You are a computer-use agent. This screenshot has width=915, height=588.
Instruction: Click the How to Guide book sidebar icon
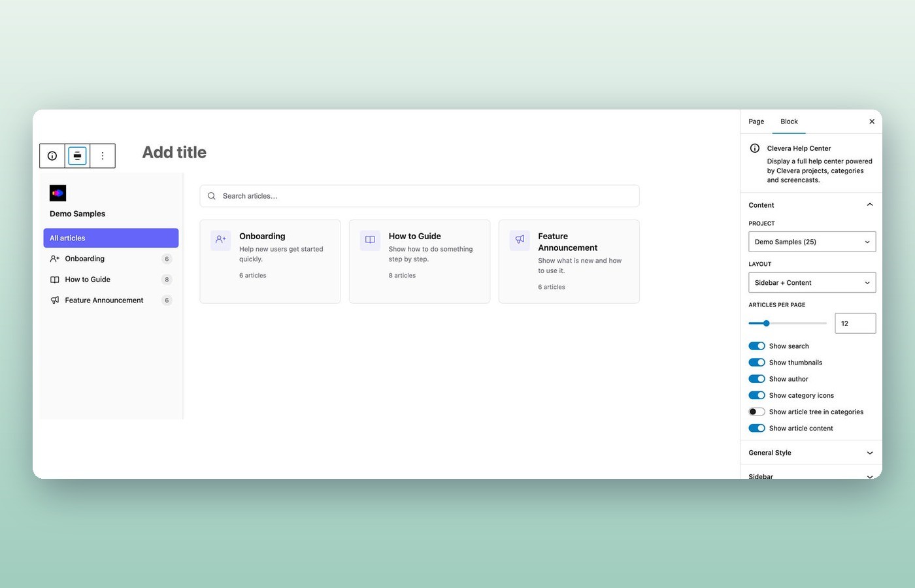pos(55,280)
